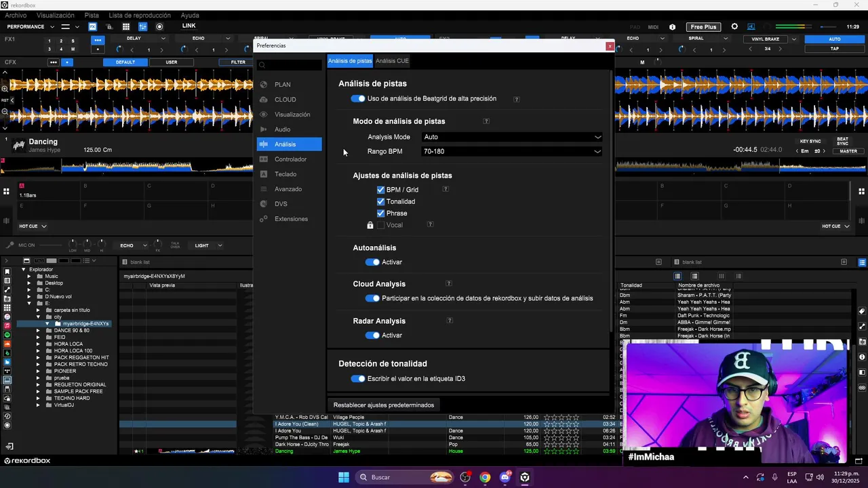Click the help icon beside BPM / Grid
This screenshot has width=868, height=488.
point(446,189)
